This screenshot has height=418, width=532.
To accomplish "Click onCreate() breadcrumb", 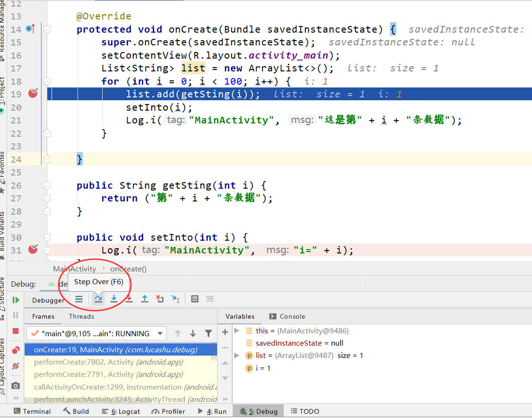I will click(x=128, y=269).
